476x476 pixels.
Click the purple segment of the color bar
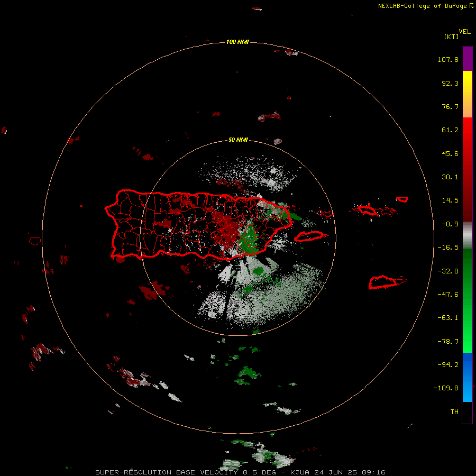(467, 59)
